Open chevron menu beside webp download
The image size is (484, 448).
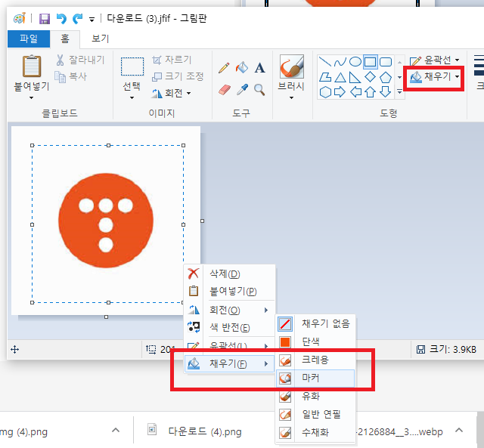(459, 430)
